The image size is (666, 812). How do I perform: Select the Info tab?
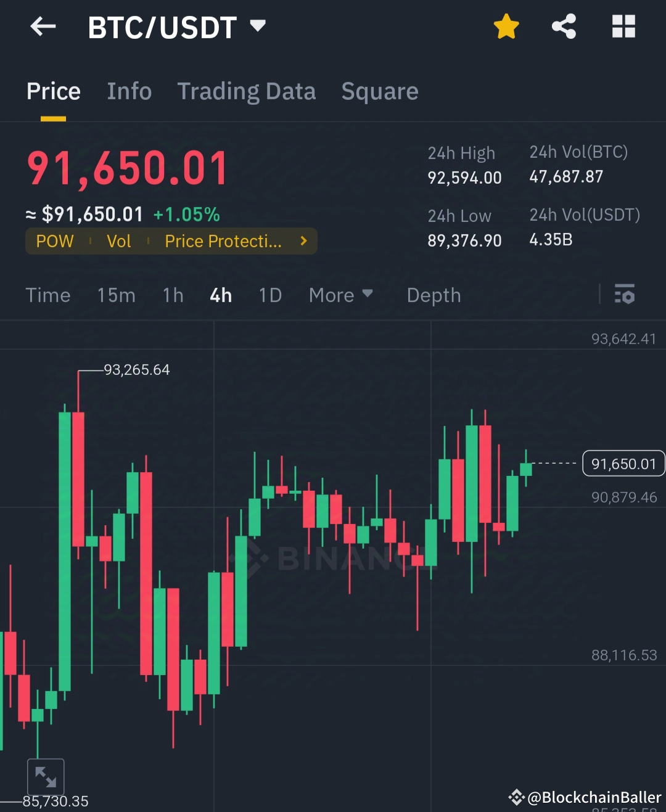pos(129,91)
